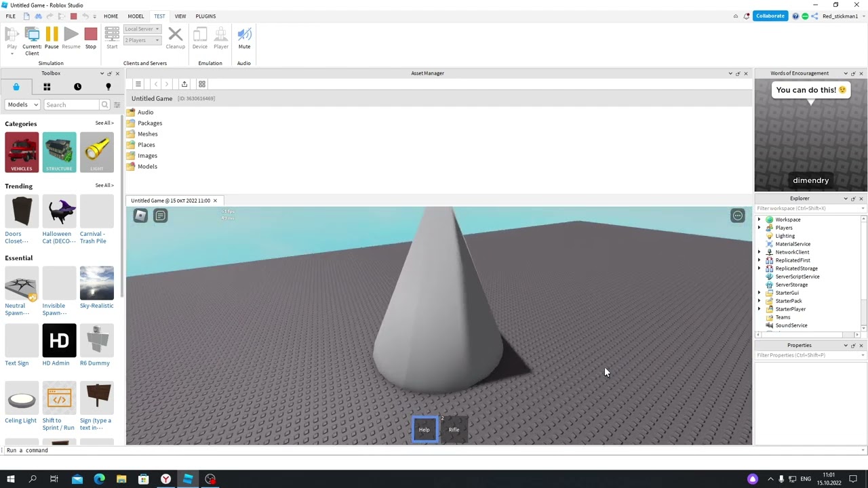The height and width of the screenshot is (488, 868).
Task: Open the Toolbox Recent clock tab
Action: coord(77,87)
